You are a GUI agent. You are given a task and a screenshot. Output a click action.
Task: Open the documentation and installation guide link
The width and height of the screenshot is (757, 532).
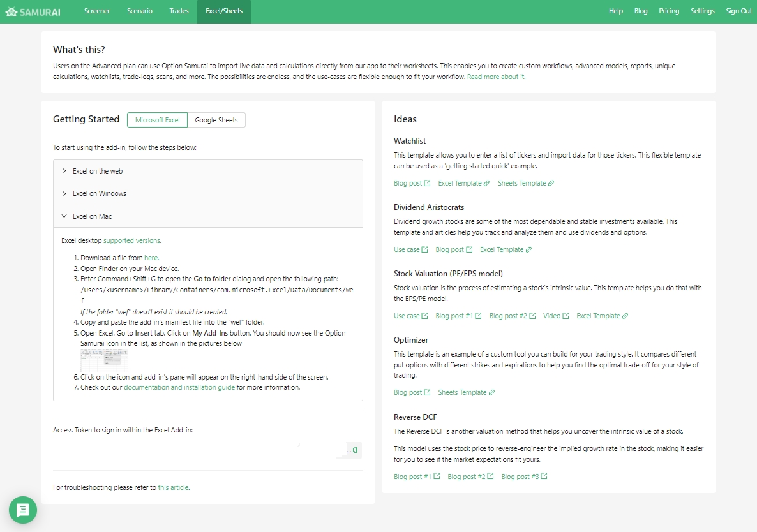pos(179,387)
